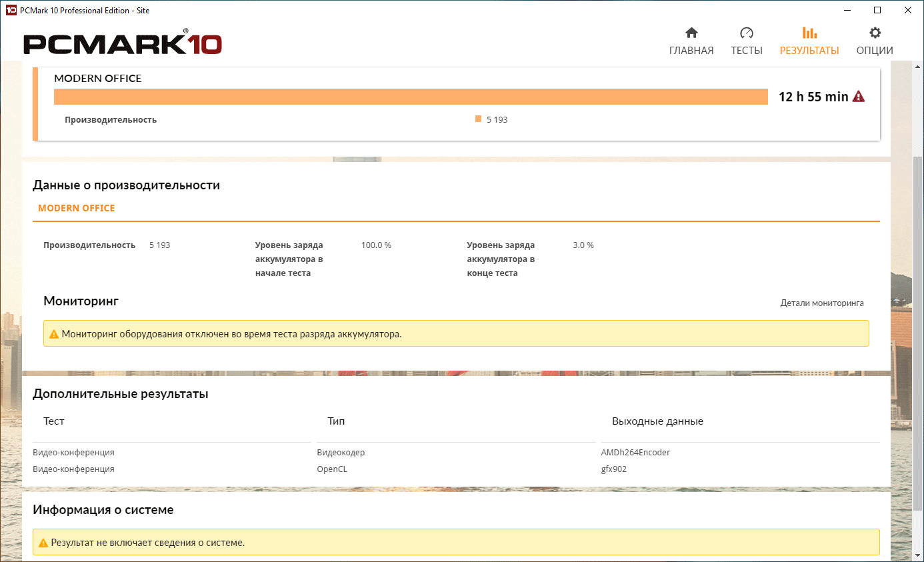Click the vertical scrollbar thumb
Screen dimensions: 924x562
pyautogui.click(x=918, y=333)
